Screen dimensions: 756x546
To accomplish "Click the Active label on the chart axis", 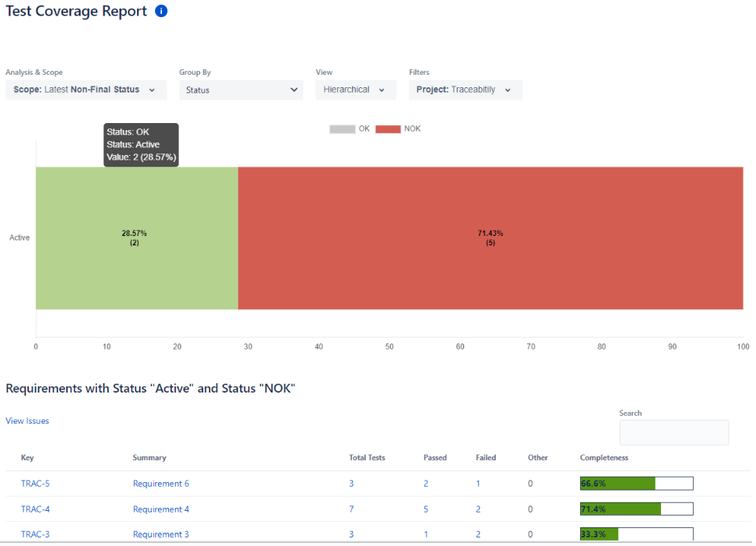I will coord(19,238).
